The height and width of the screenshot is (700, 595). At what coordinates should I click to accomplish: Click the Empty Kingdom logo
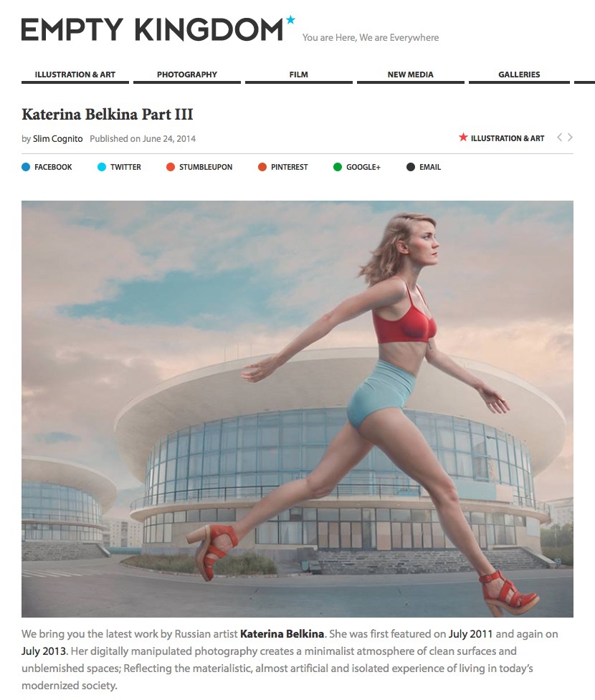152,30
